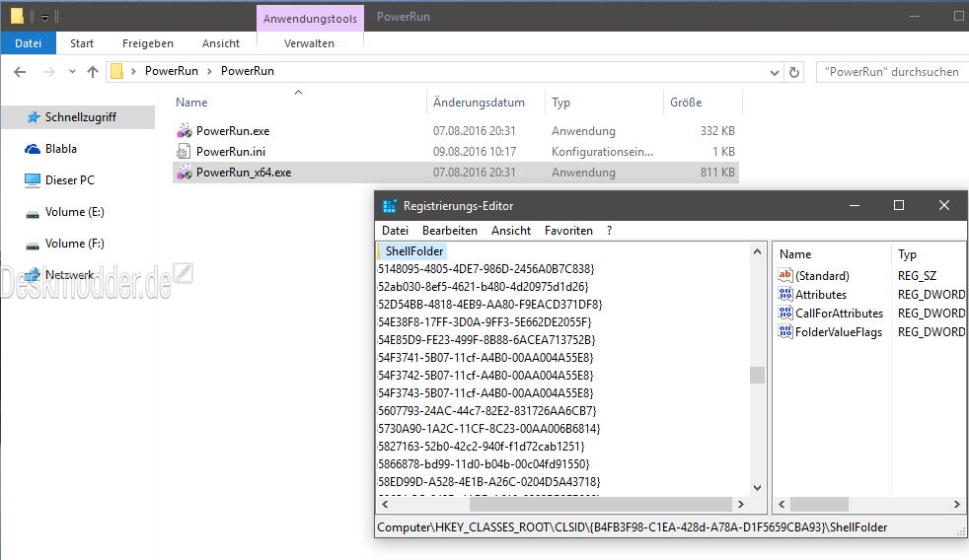Screen dimensions: 969x560
Task: Click the address bar folder icon
Action: click(116, 72)
